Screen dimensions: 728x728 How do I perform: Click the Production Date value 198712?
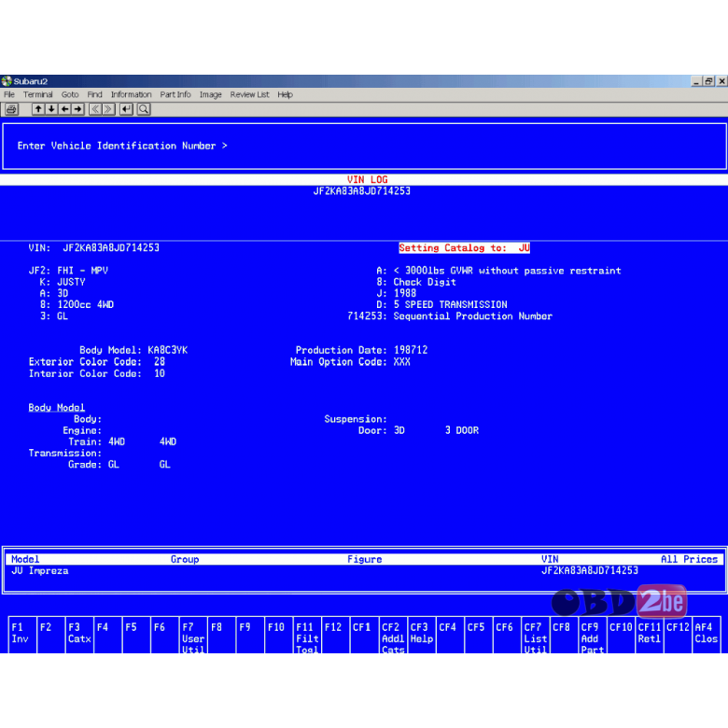(411, 350)
